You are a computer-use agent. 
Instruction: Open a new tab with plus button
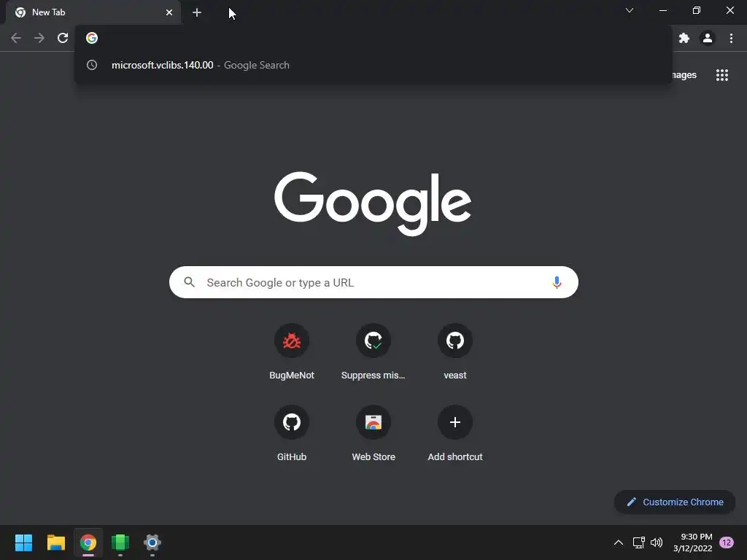[197, 12]
